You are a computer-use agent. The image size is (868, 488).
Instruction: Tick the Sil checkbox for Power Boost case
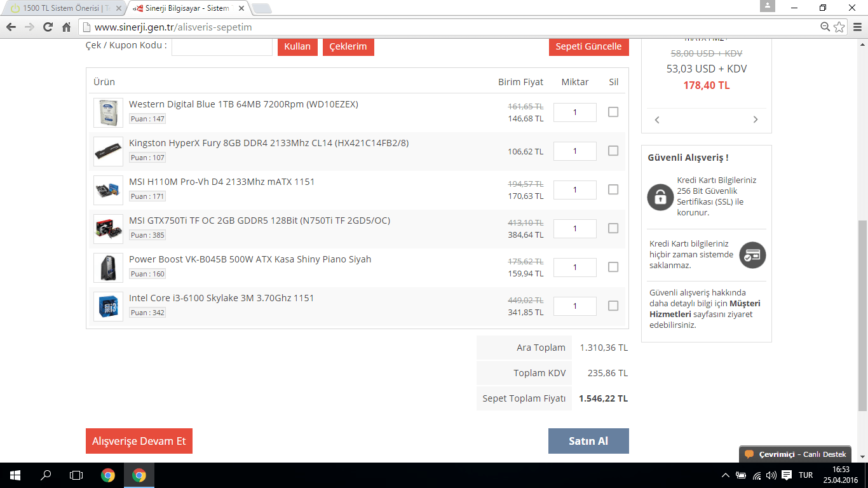coord(613,267)
